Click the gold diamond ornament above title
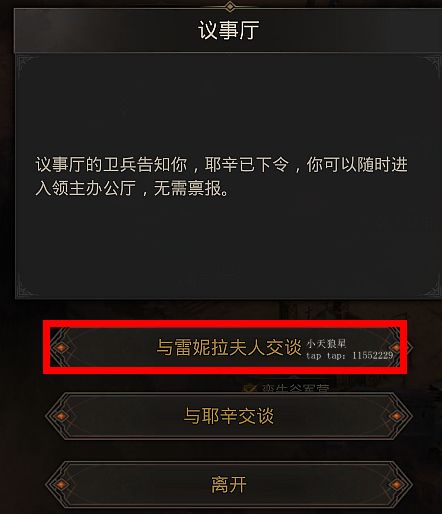The image size is (442, 514). [230, 6]
